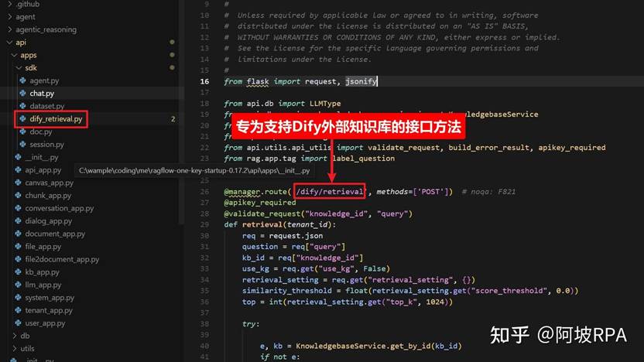Open the agent.py Python file icon
This screenshot has width=644, height=362.
[x=23, y=80]
